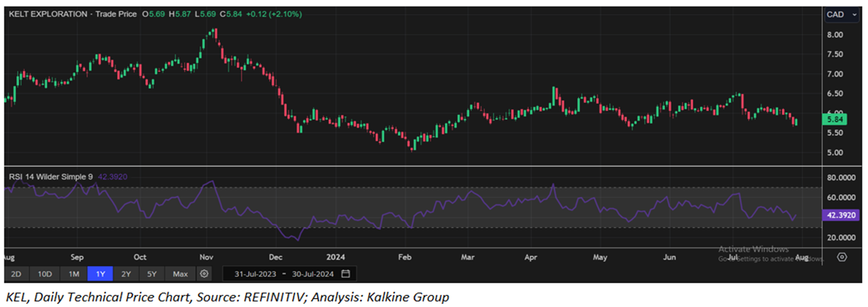Switch to 2Y time range
Screen dimensions: 868x307
[x=126, y=274]
